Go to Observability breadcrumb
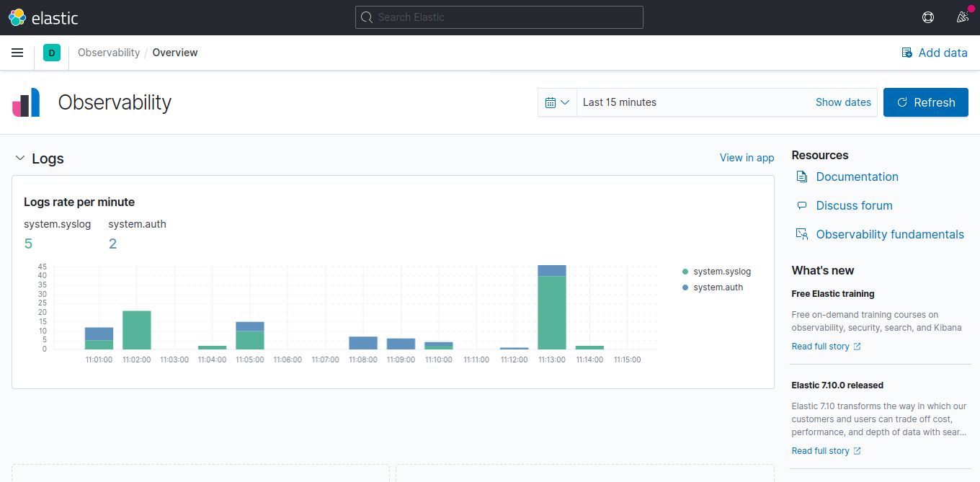This screenshot has width=980, height=482. click(109, 53)
